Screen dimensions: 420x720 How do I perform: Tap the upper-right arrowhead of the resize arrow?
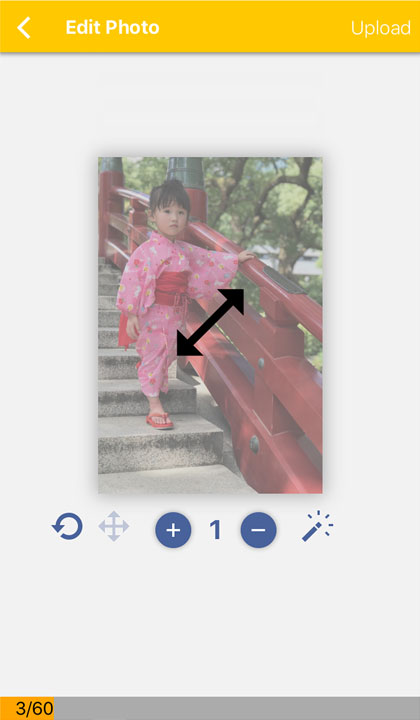[232, 301]
